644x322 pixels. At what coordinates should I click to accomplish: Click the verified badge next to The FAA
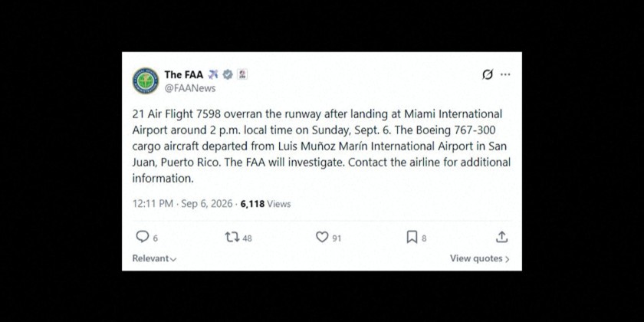(x=228, y=74)
